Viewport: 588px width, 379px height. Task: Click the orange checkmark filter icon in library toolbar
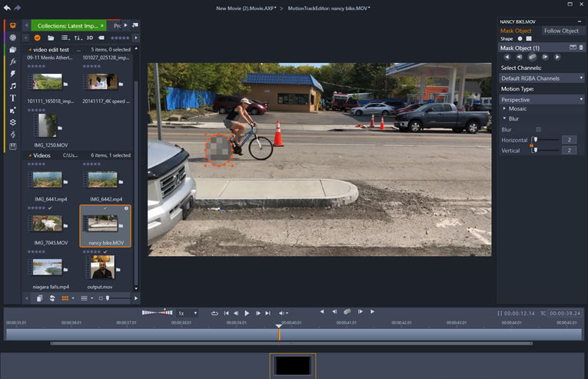(x=37, y=38)
